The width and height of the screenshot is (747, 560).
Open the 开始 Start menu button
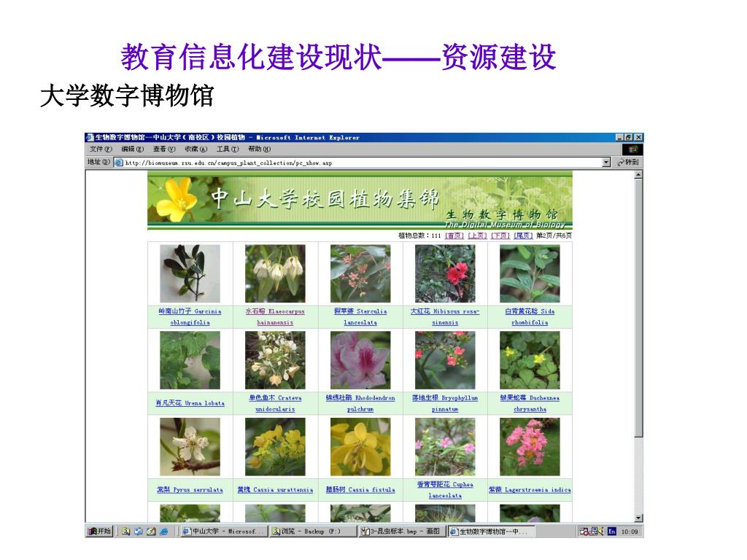(99, 531)
